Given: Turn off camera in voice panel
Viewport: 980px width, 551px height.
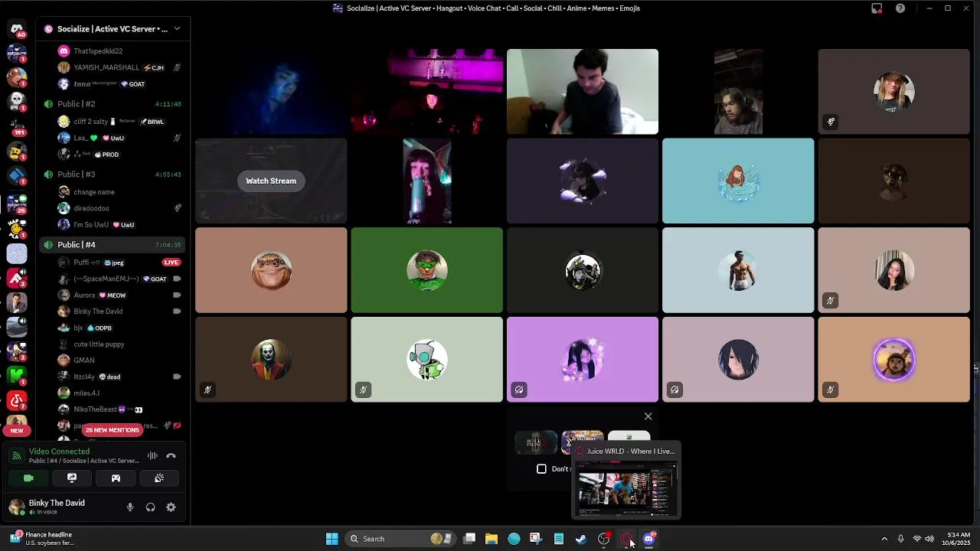Looking at the screenshot, I should pos(28,478).
